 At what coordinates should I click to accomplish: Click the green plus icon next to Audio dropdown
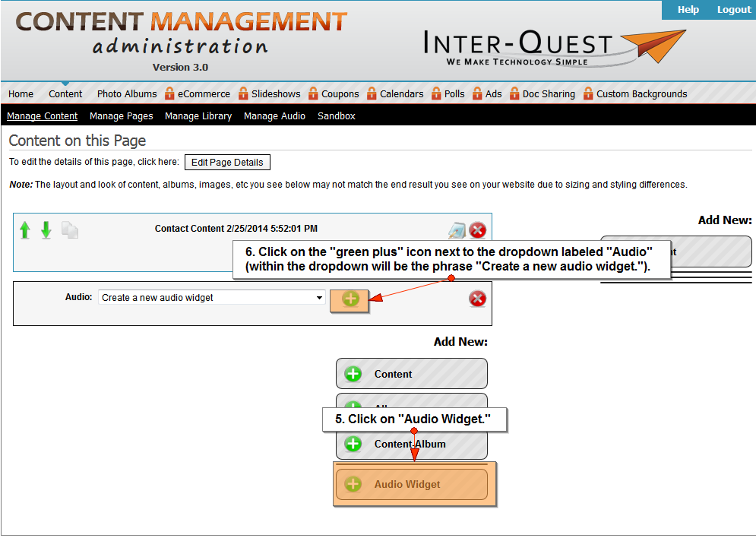point(350,299)
